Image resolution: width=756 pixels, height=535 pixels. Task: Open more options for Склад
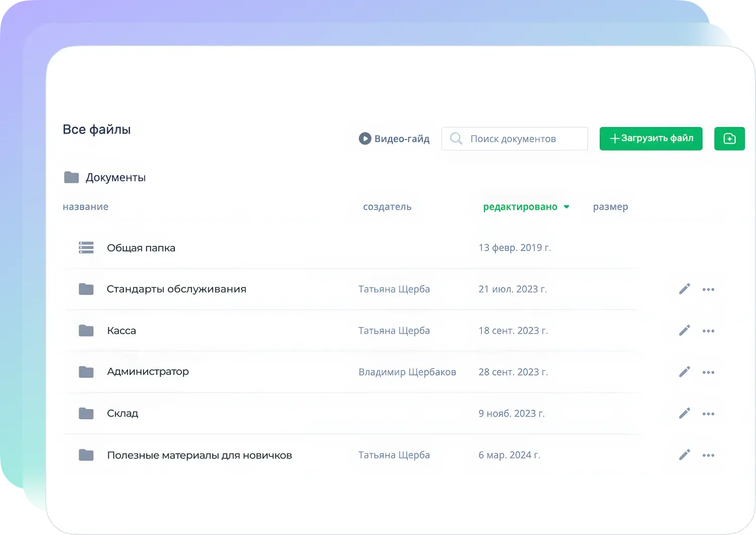pos(708,414)
